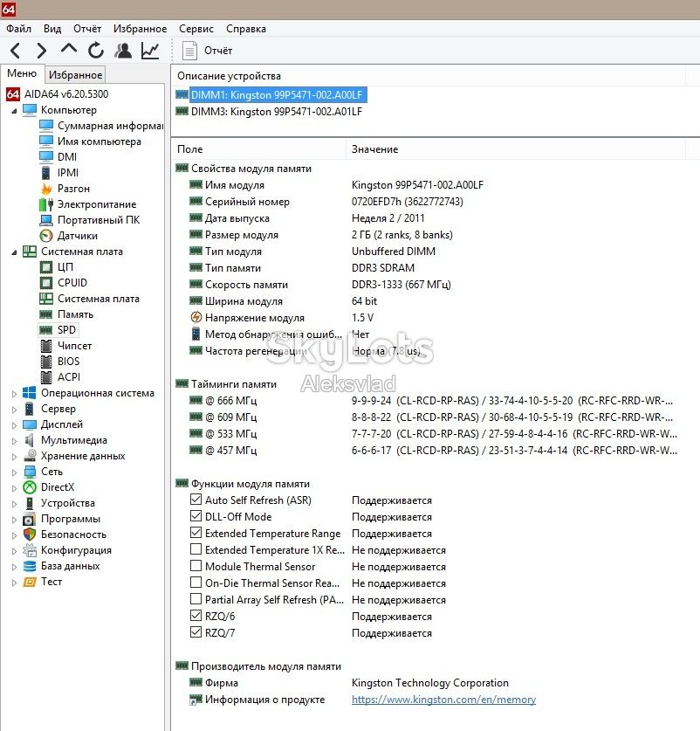Image resolution: width=700 pixels, height=731 pixels.
Task: Expand the Операционная система node
Action: pyautogui.click(x=14, y=394)
